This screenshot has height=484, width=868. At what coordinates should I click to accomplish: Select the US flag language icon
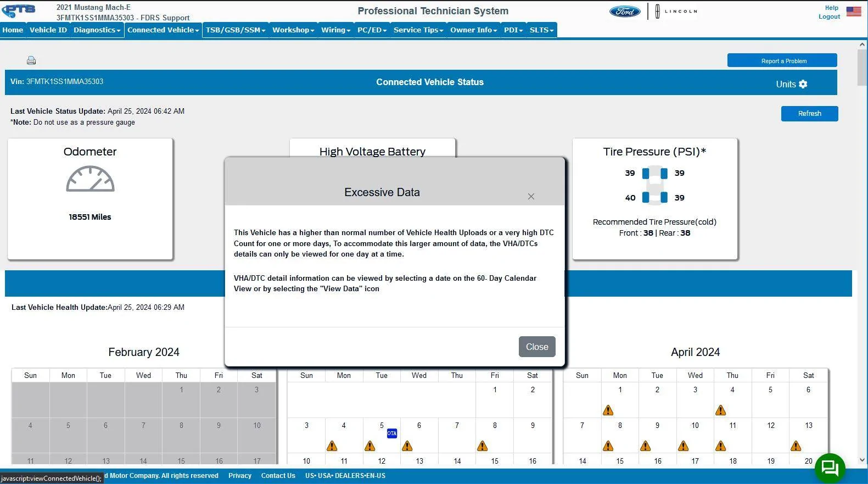tap(854, 12)
